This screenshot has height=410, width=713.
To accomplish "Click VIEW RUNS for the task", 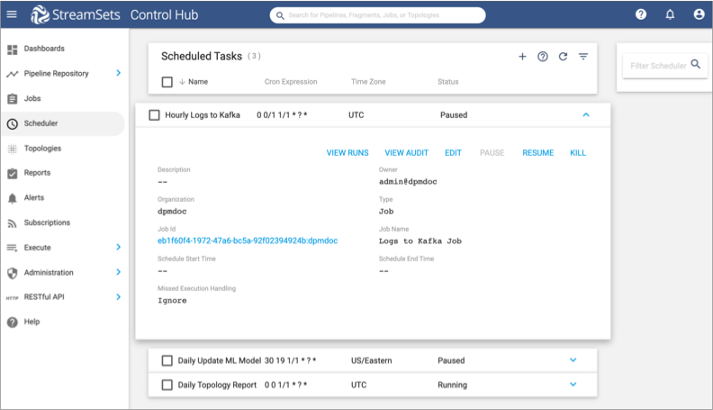I will [347, 153].
